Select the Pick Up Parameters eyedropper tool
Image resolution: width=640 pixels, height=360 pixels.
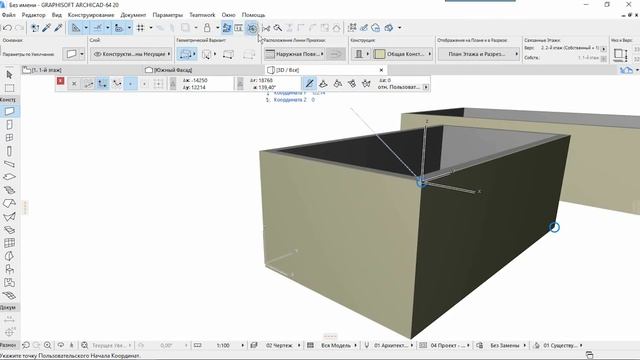[x=46, y=28]
